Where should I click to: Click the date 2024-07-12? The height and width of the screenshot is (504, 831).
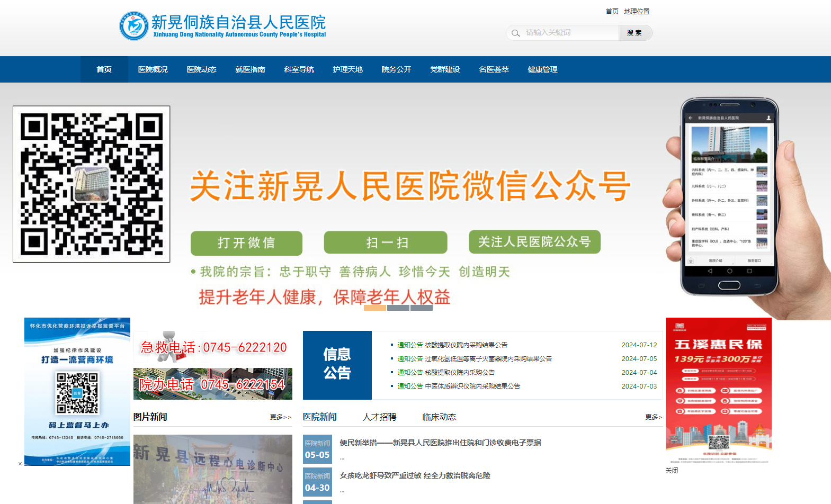(639, 345)
